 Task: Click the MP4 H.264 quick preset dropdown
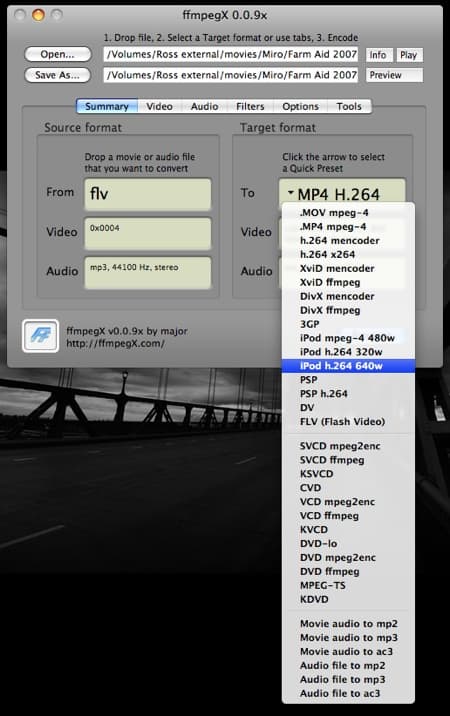(x=342, y=193)
